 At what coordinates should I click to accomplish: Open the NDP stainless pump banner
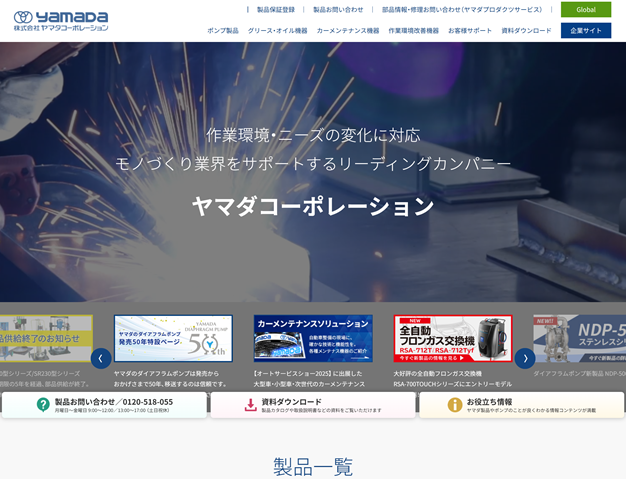(x=580, y=338)
